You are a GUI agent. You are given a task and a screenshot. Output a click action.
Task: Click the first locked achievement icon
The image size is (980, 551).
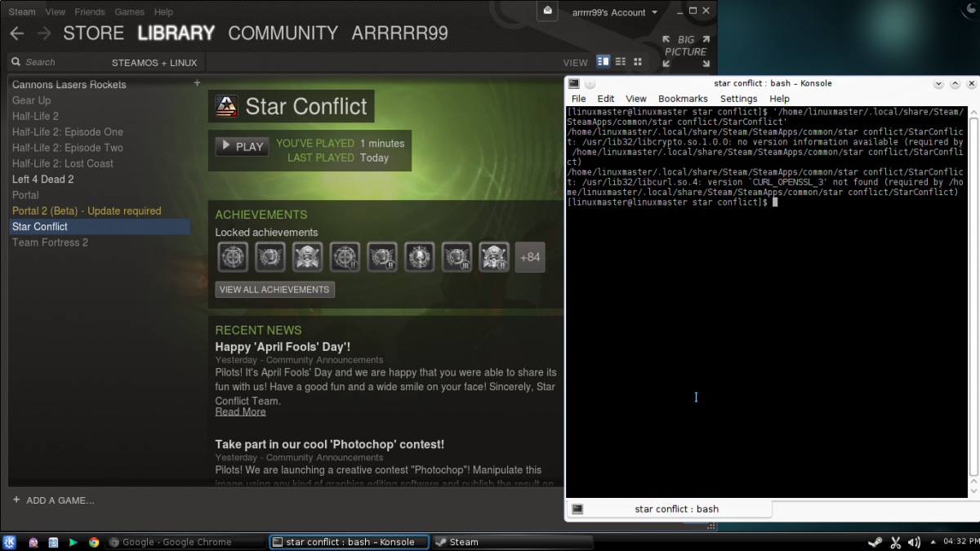point(233,257)
